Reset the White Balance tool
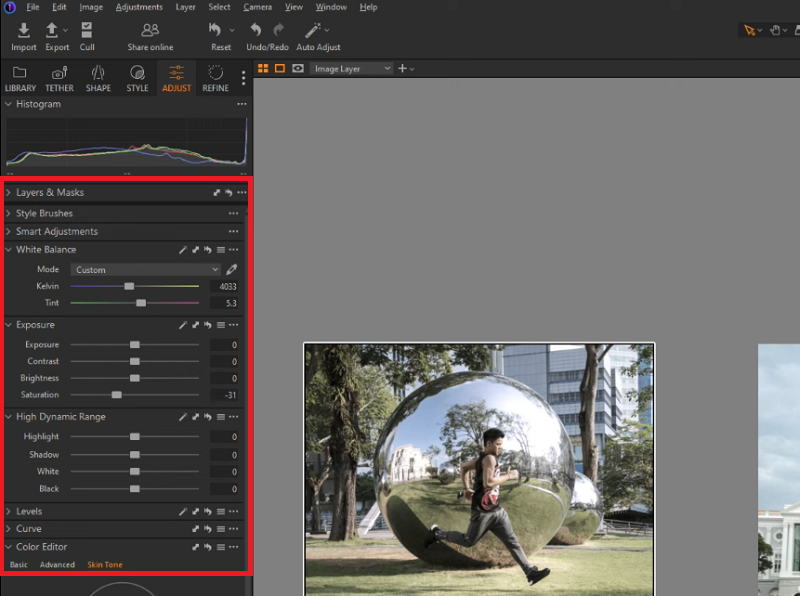The width and height of the screenshot is (800, 596). (208, 250)
